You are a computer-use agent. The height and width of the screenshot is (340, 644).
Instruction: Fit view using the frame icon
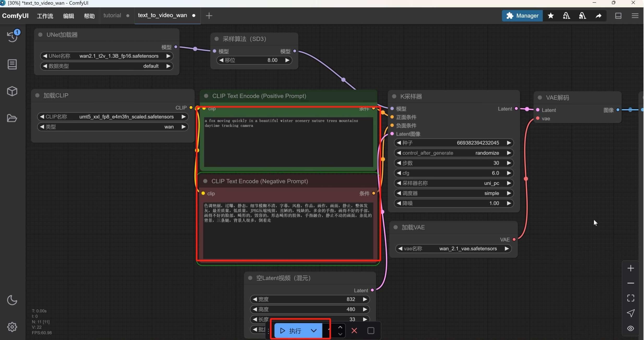(x=630, y=298)
